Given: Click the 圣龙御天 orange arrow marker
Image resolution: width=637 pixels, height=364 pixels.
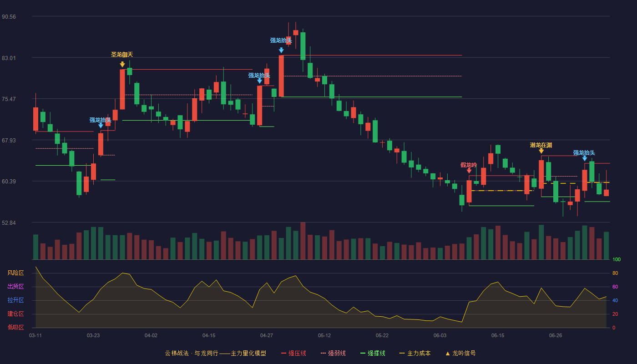Looking at the screenshot, I should (x=122, y=64).
